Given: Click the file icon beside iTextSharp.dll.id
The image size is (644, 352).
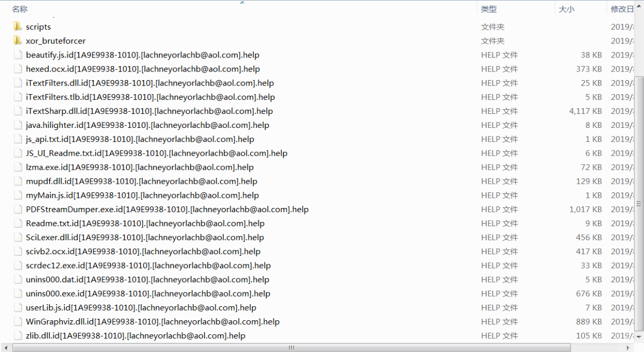Looking at the screenshot, I should [x=18, y=111].
